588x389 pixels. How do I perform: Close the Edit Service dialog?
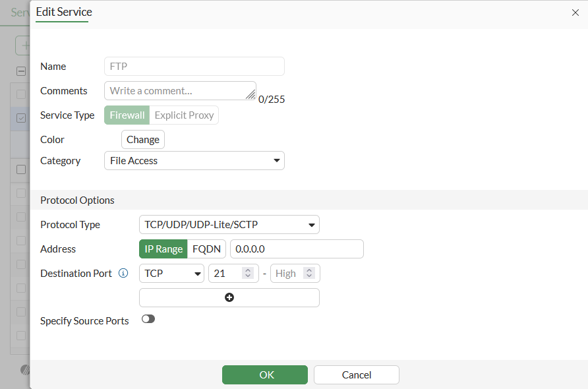(x=575, y=13)
